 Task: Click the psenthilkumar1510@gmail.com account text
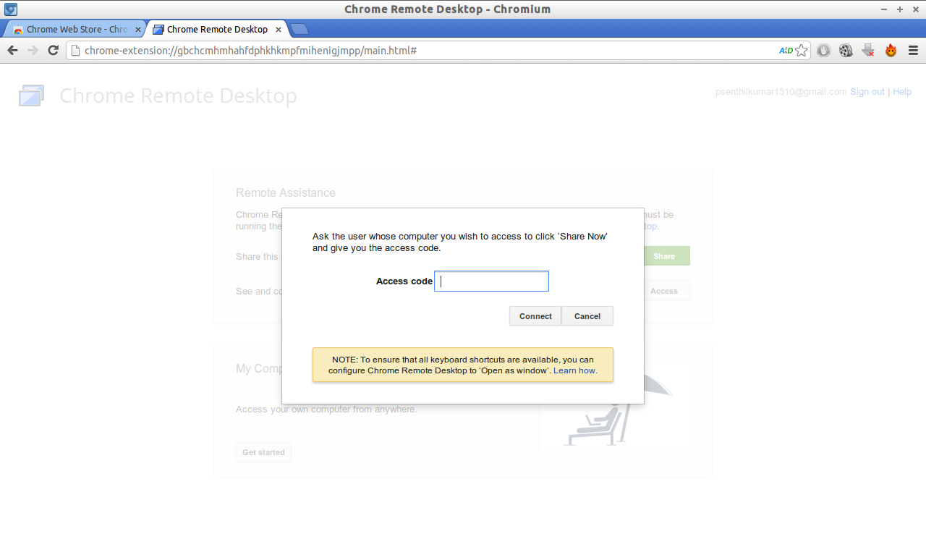click(x=781, y=92)
